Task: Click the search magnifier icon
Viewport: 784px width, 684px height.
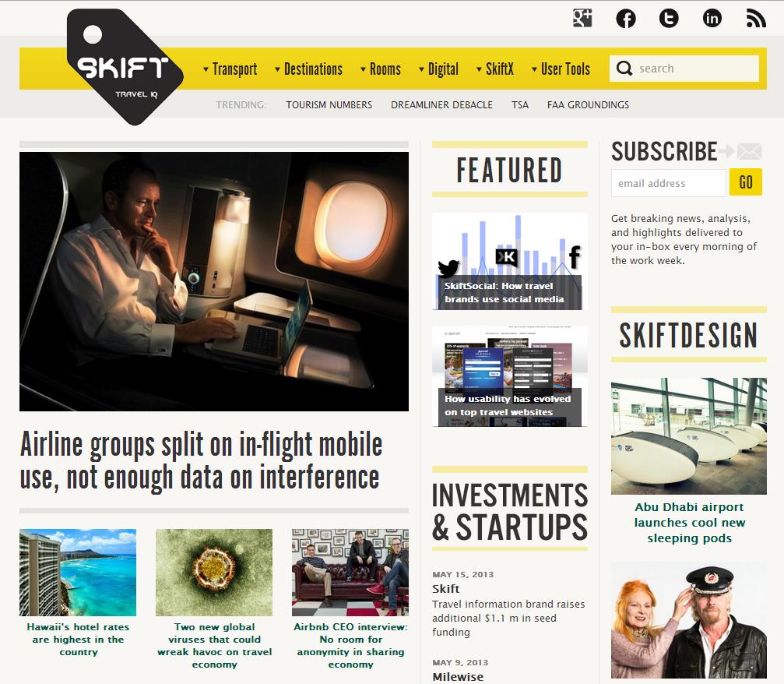Action: [624, 68]
